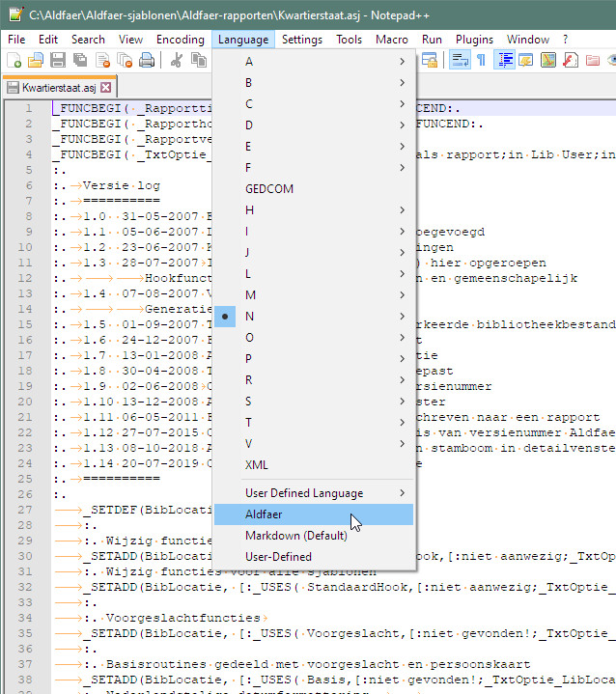
Task: Click the function list toolbar icon
Action: pyautogui.click(x=571, y=60)
